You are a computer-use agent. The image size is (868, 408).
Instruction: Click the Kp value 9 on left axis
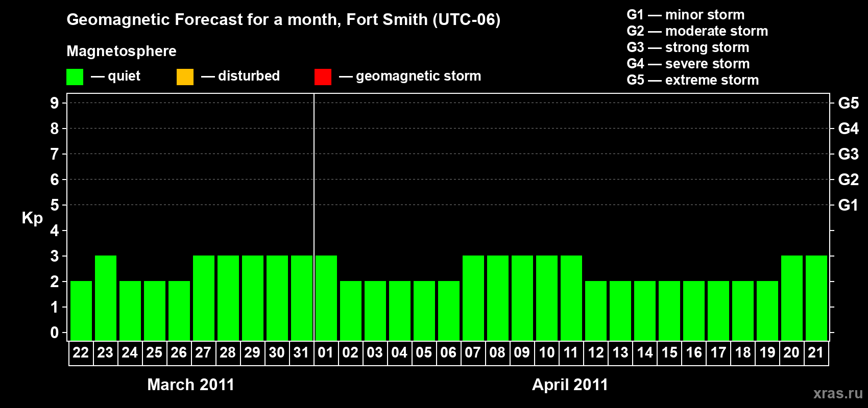pos(55,103)
